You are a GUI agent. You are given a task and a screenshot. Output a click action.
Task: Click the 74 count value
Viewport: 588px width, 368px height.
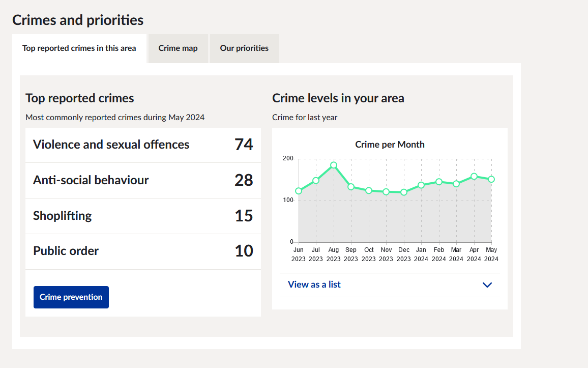(244, 145)
